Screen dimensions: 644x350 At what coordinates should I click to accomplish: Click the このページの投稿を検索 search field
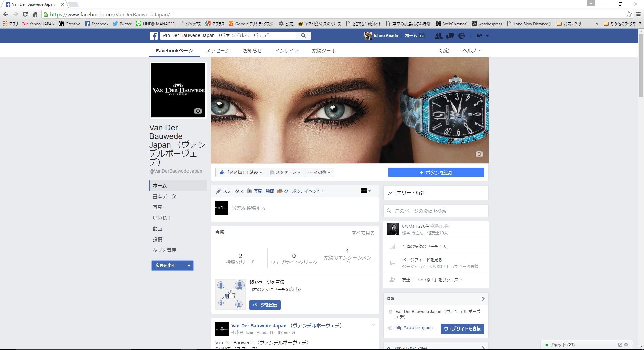[436, 211]
